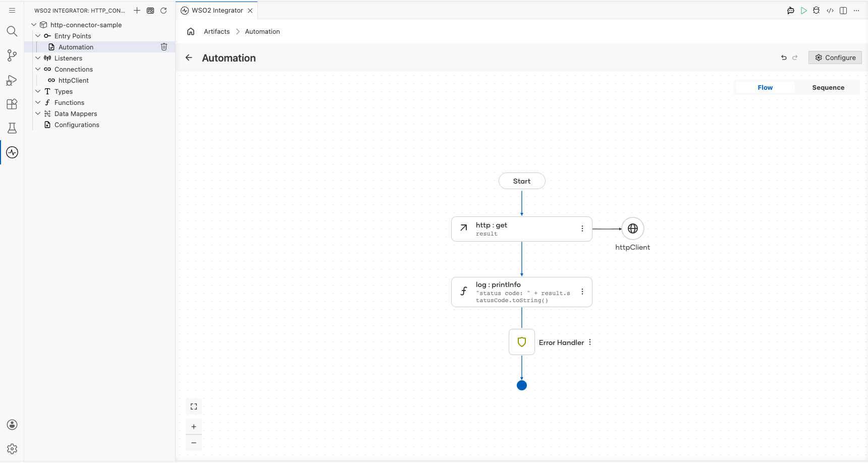Add new artifact with plus icon
The image size is (868, 463).
[x=137, y=10]
